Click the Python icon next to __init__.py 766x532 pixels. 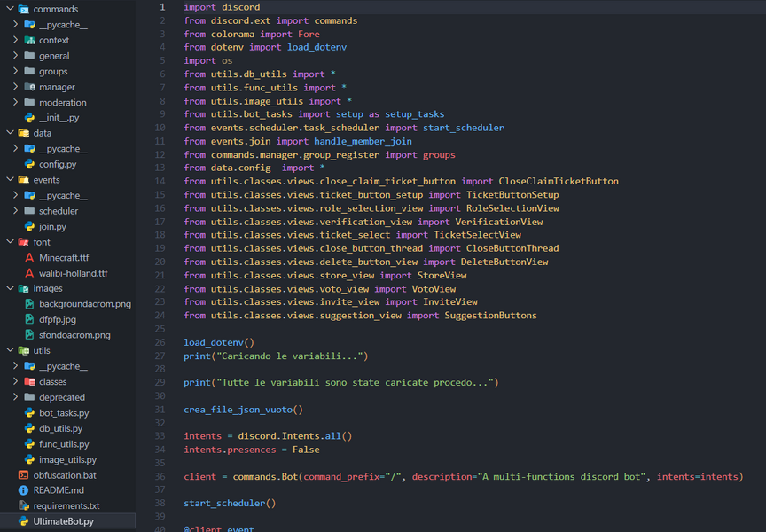click(x=29, y=118)
